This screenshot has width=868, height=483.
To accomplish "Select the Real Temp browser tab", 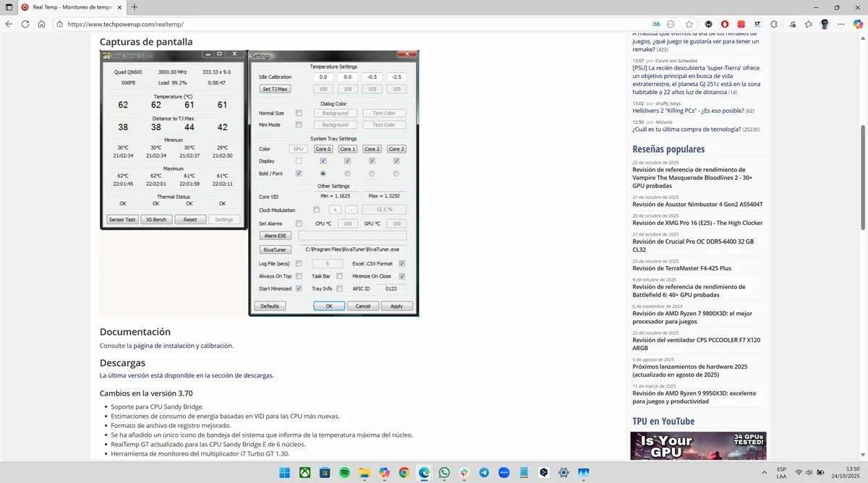I will (71, 7).
